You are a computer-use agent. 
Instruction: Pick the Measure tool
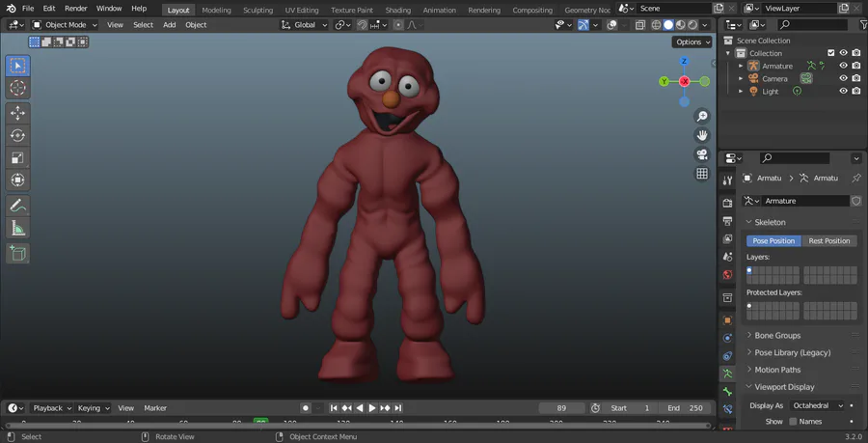[17, 228]
